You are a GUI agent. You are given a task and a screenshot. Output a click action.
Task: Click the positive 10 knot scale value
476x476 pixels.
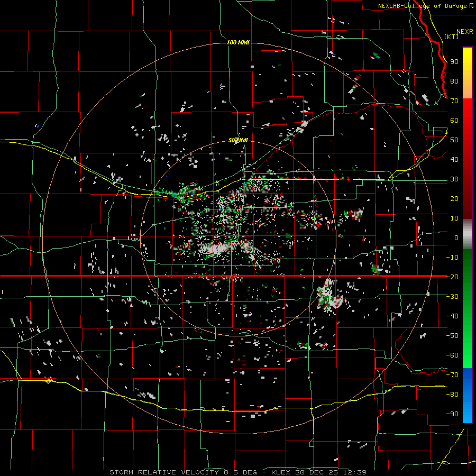point(454,218)
